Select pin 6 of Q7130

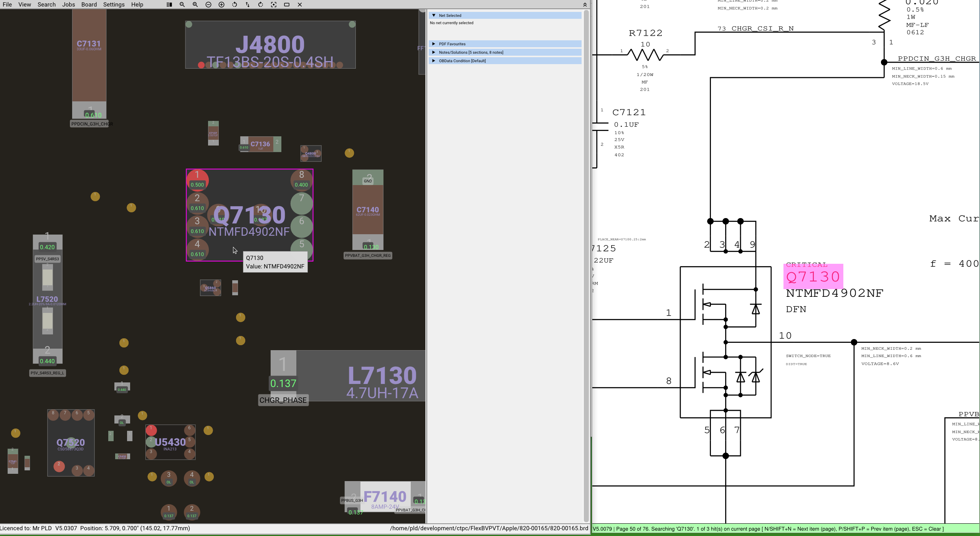[302, 227]
